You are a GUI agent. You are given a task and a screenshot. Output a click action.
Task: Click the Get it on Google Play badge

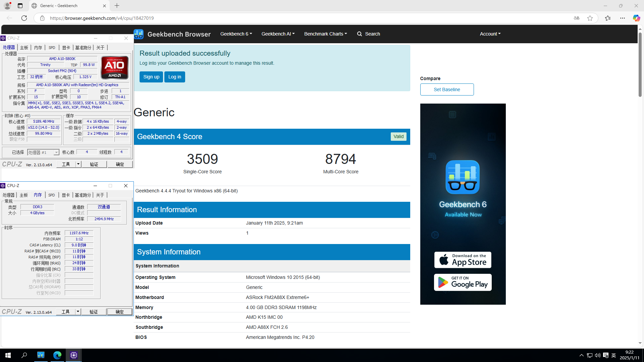click(x=463, y=282)
